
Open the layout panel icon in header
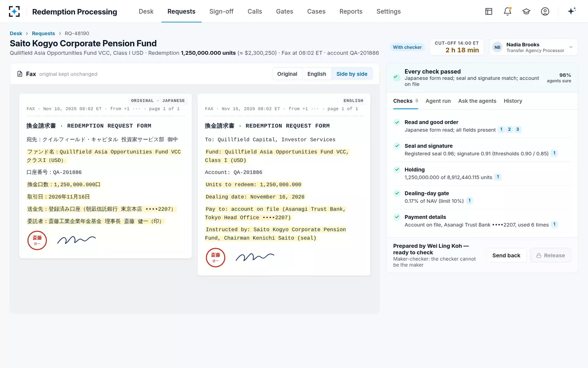coord(489,11)
